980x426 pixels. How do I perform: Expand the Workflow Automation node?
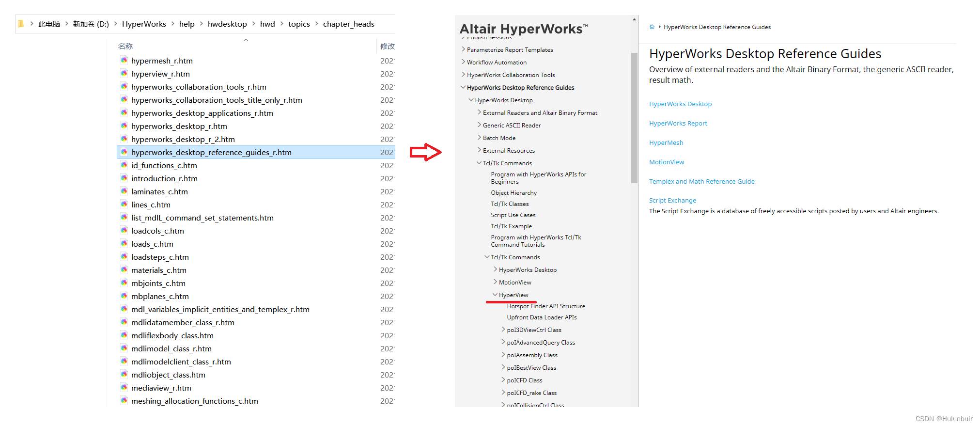click(463, 62)
